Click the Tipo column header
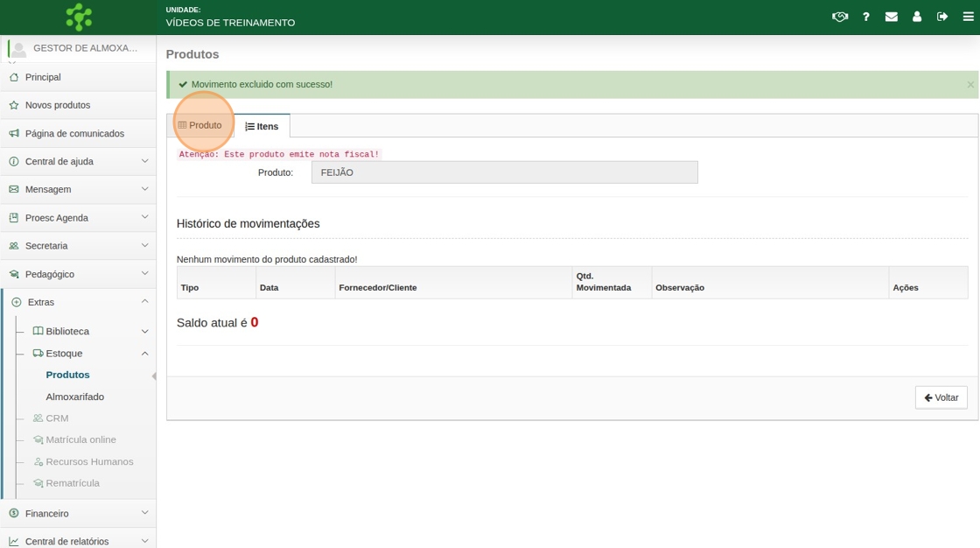The height and width of the screenshot is (548, 980). [x=216, y=283]
